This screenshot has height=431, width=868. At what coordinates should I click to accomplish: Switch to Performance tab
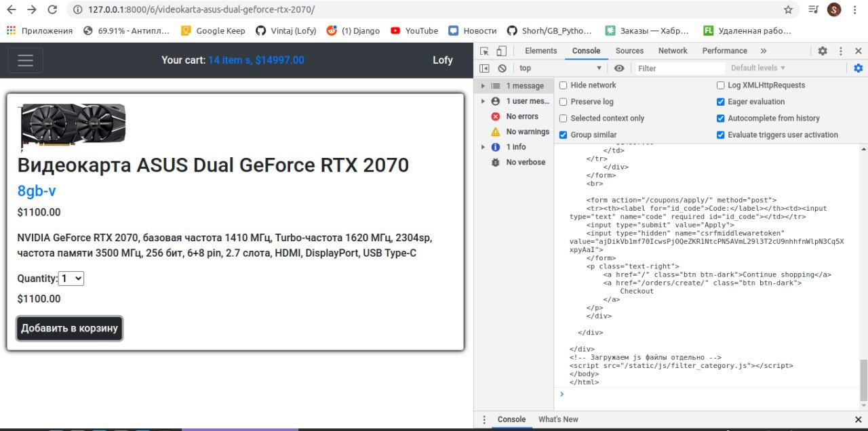724,51
